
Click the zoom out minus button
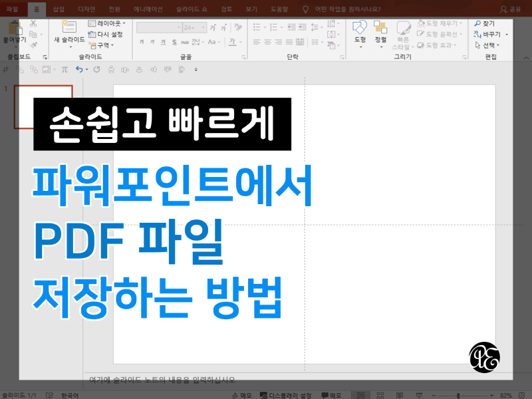coord(434,395)
